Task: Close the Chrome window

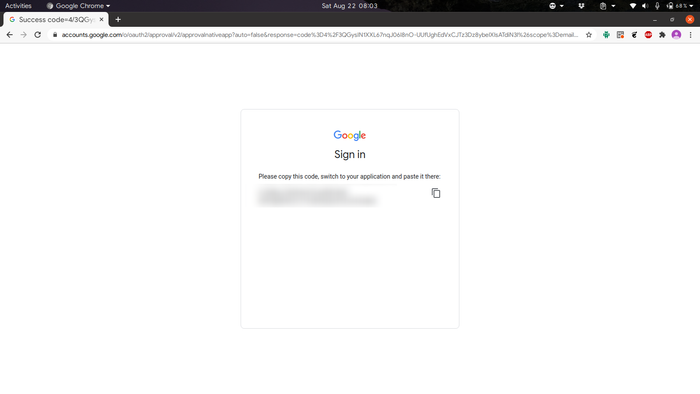Action: tap(690, 20)
